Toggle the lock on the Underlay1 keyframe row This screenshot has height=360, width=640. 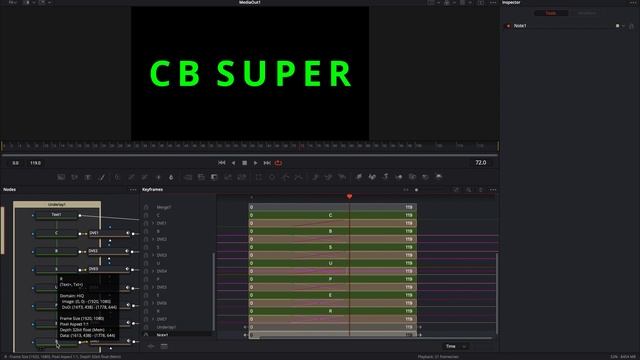point(146,327)
